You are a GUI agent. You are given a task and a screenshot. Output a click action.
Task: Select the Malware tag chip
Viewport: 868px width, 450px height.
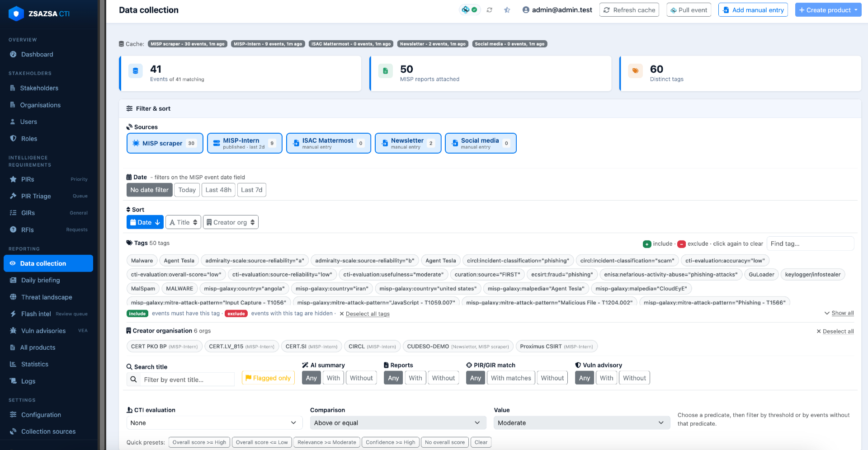(x=142, y=261)
